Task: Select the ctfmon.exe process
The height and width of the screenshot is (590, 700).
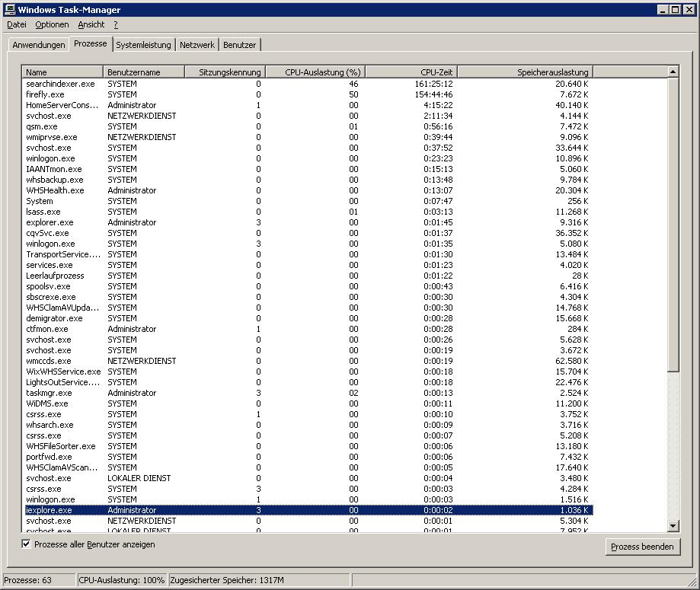Action: 309,330
